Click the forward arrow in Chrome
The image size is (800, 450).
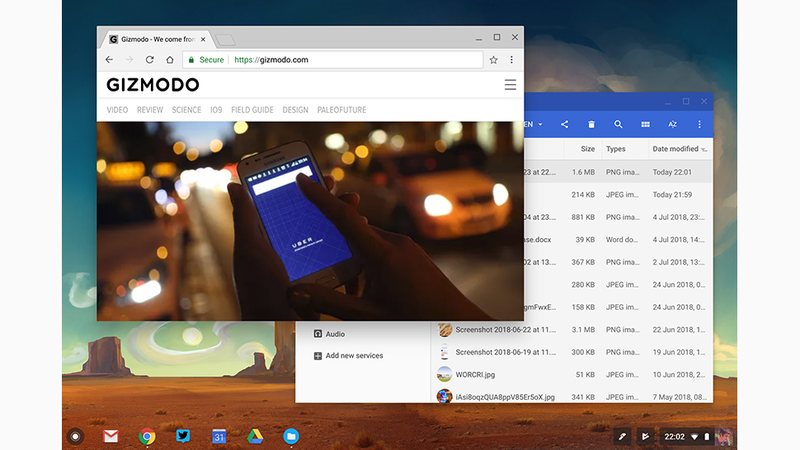coord(130,60)
